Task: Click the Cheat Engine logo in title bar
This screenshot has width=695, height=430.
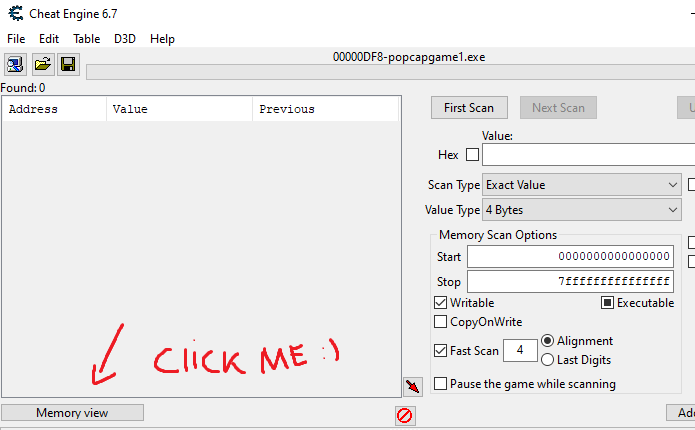Action: 16,13
